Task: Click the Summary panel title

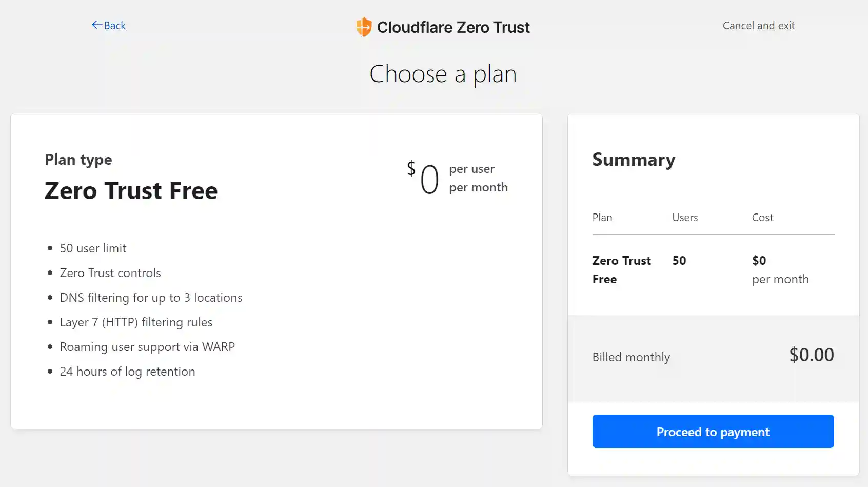Action: (x=634, y=160)
